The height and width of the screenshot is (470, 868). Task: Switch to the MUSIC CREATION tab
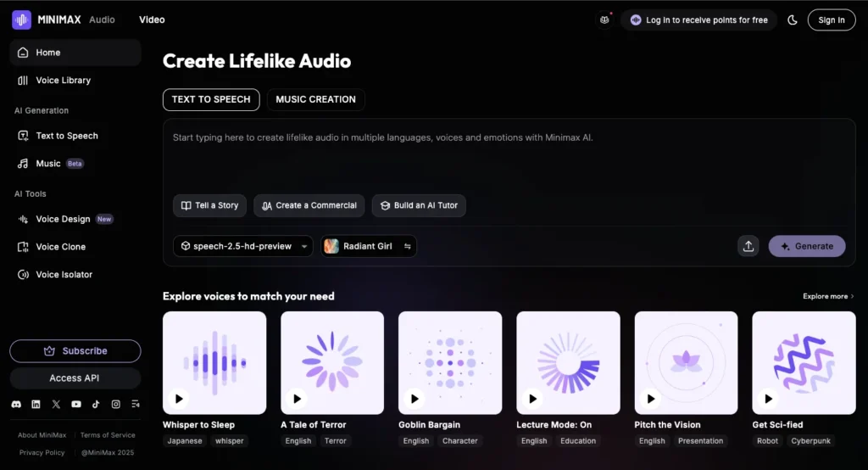coord(315,99)
